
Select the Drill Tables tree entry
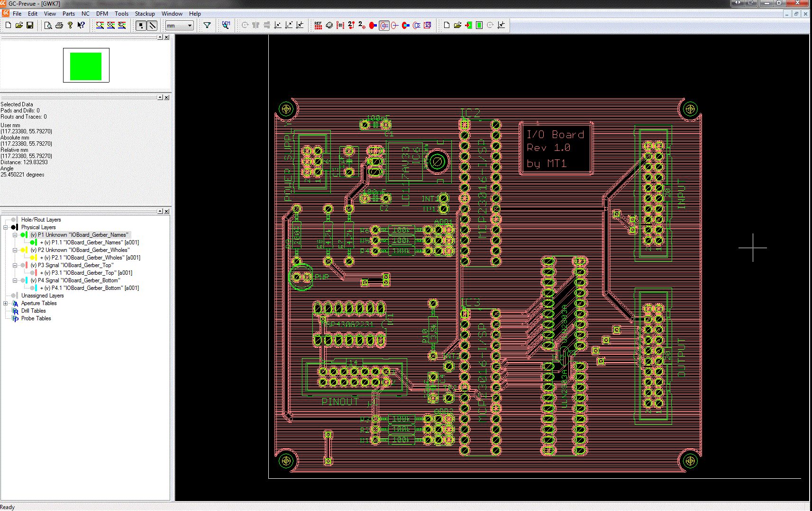coord(33,311)
